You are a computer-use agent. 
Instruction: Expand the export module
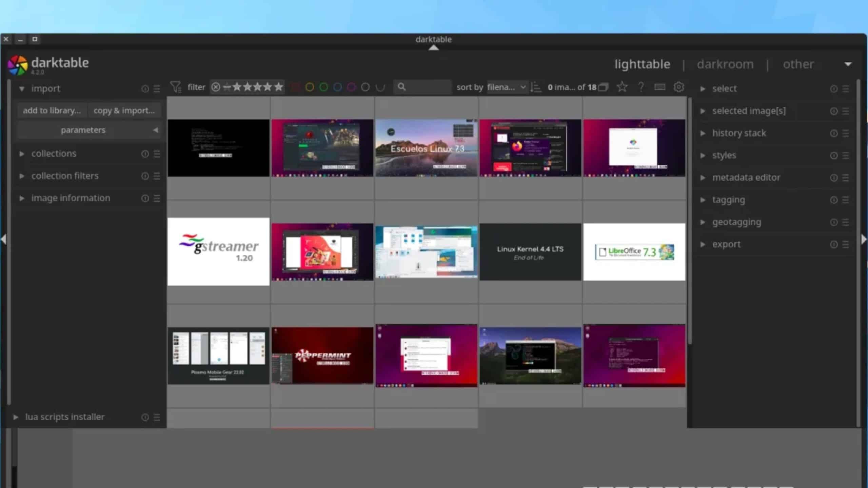point(703,244)
